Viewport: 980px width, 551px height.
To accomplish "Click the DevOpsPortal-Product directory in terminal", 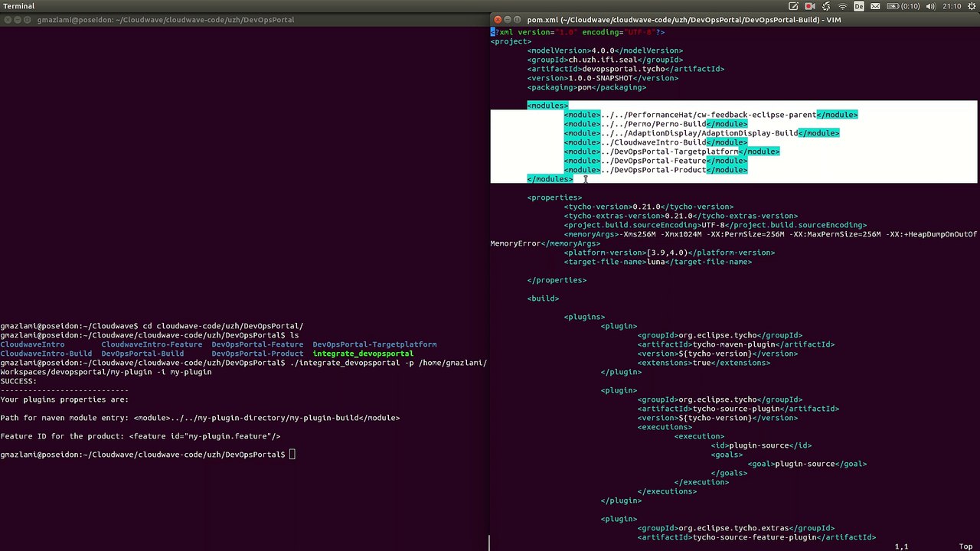I will [x=257, y=354].
